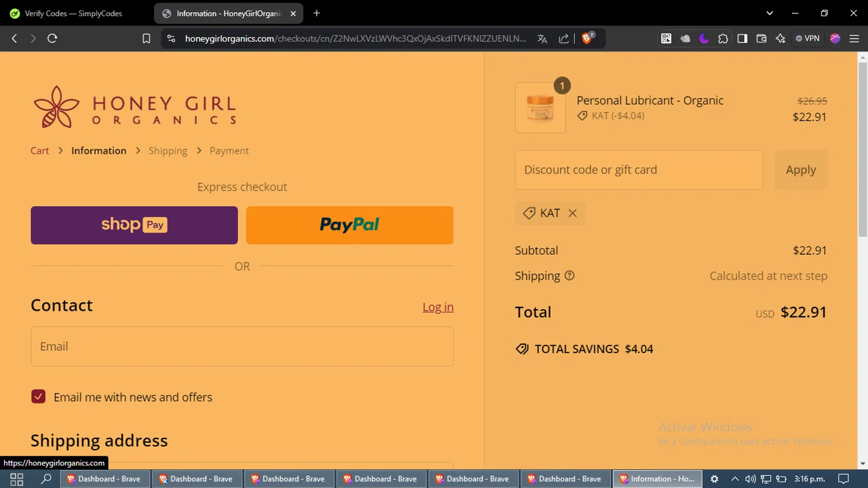Screen dimensions: 868x488
Task: Open the tab search dropdown arrow
Action: click(770, 13)
